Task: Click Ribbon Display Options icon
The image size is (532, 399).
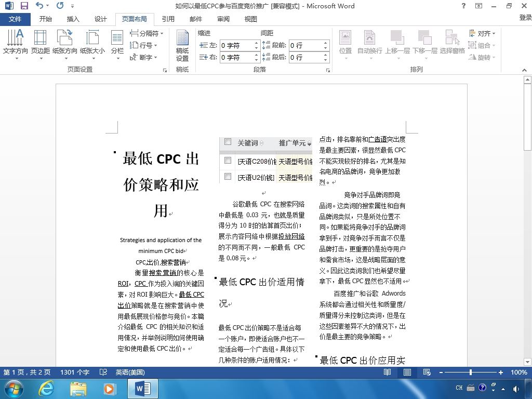Action: 478,6
